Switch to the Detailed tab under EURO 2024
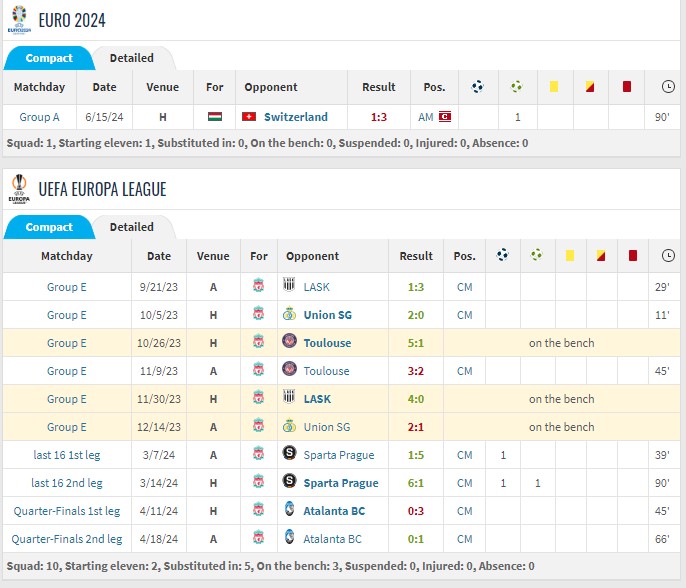 click(x=132, y=58)
